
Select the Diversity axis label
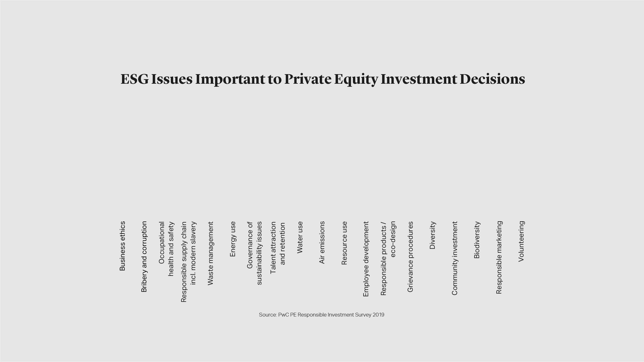pyautogui.click(x=432, y=235)
